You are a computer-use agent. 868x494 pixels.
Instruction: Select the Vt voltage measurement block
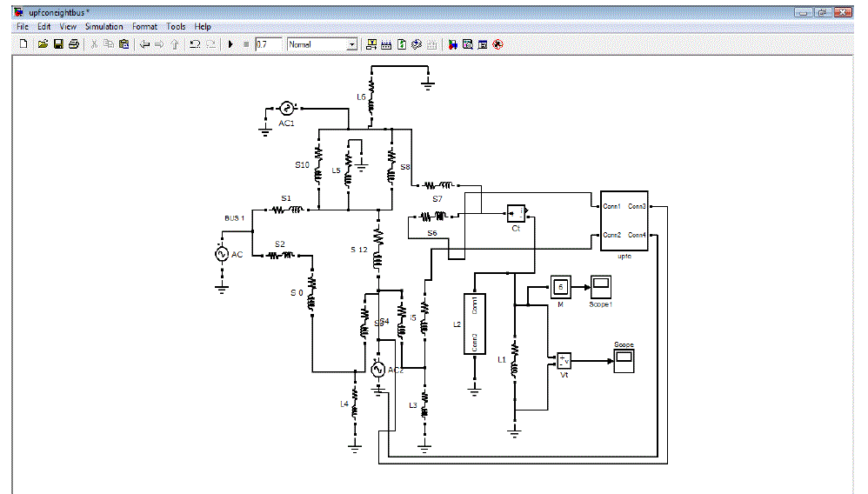point(564,360)
